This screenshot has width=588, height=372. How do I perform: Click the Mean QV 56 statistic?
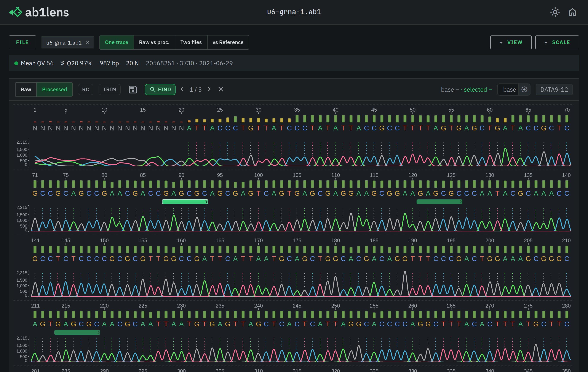point(37,63)
